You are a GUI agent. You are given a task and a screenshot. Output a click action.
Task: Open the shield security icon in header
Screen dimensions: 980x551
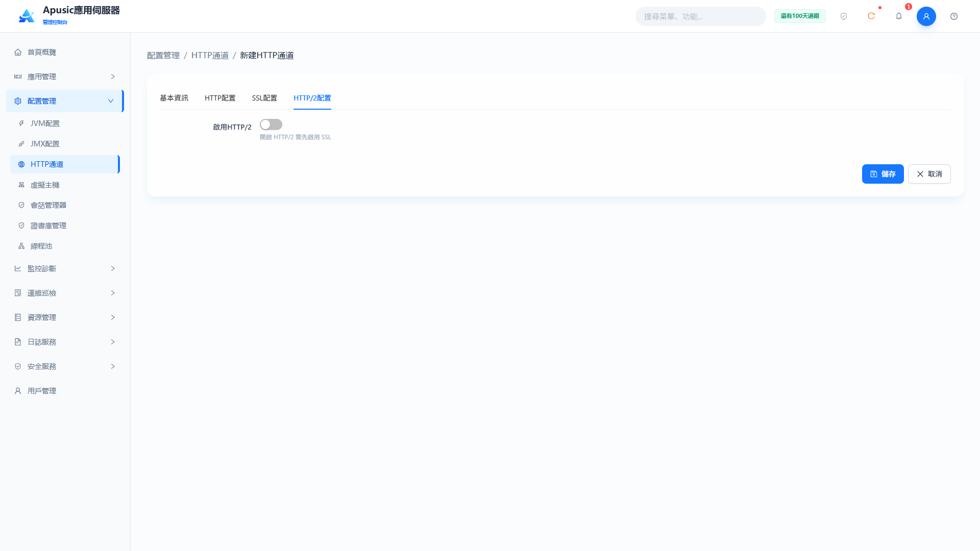(x=844, y=16)
